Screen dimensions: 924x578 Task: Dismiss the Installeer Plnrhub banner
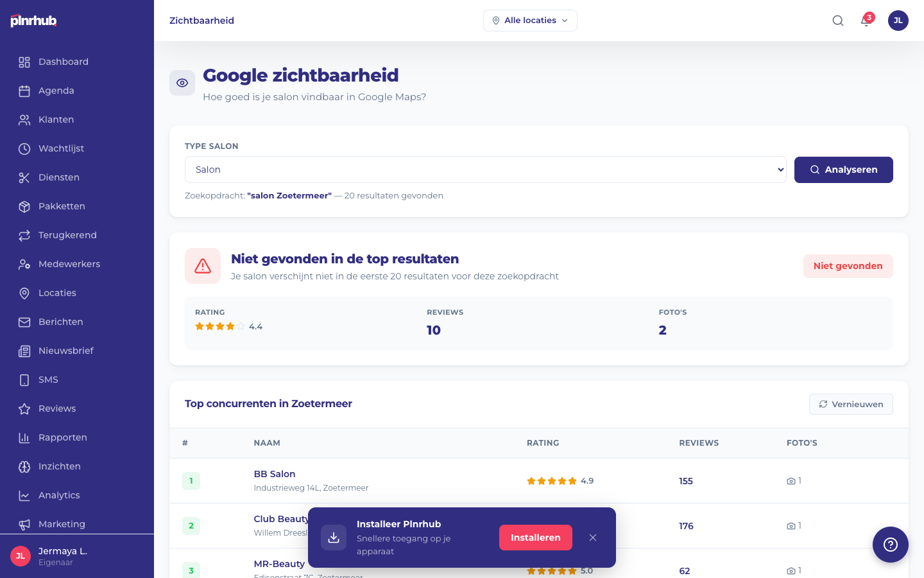tap(593, 538)
